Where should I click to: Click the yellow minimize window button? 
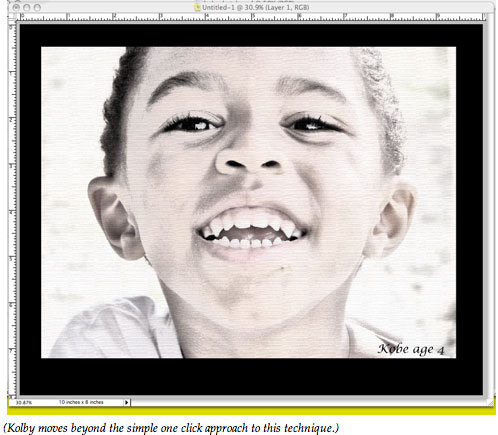pyautogui.click(x=27, y=7)
